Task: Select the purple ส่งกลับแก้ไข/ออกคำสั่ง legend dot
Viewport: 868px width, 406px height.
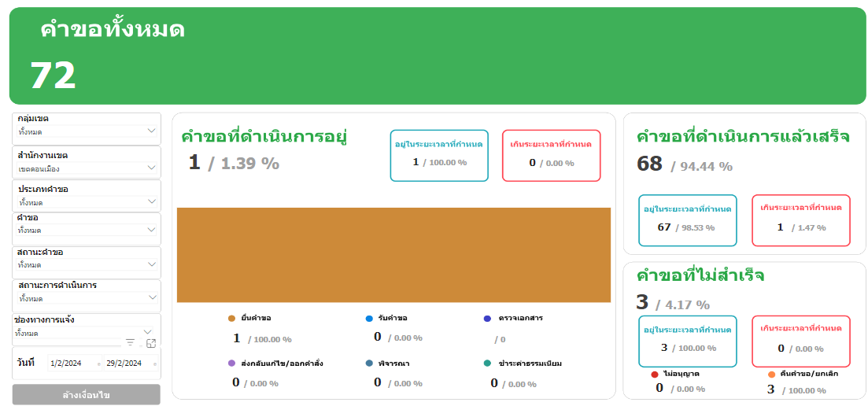Action: coord(231,364)
